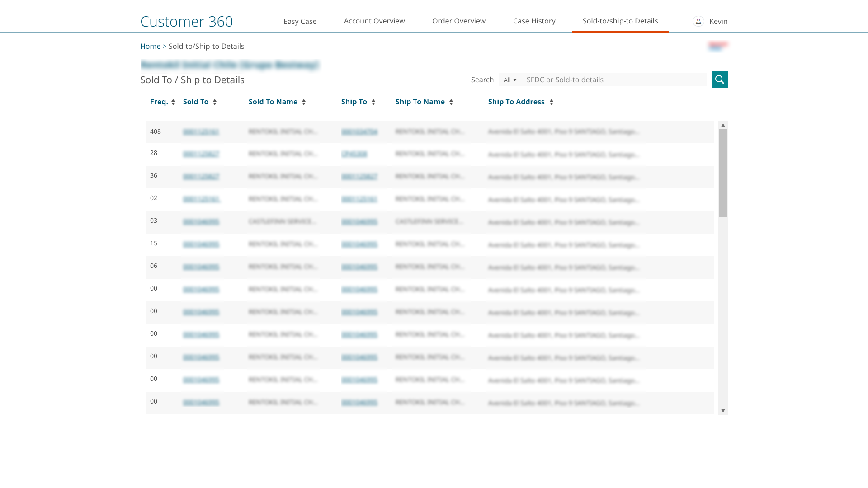Sort by Ship To column arrows

coord(373,102)
